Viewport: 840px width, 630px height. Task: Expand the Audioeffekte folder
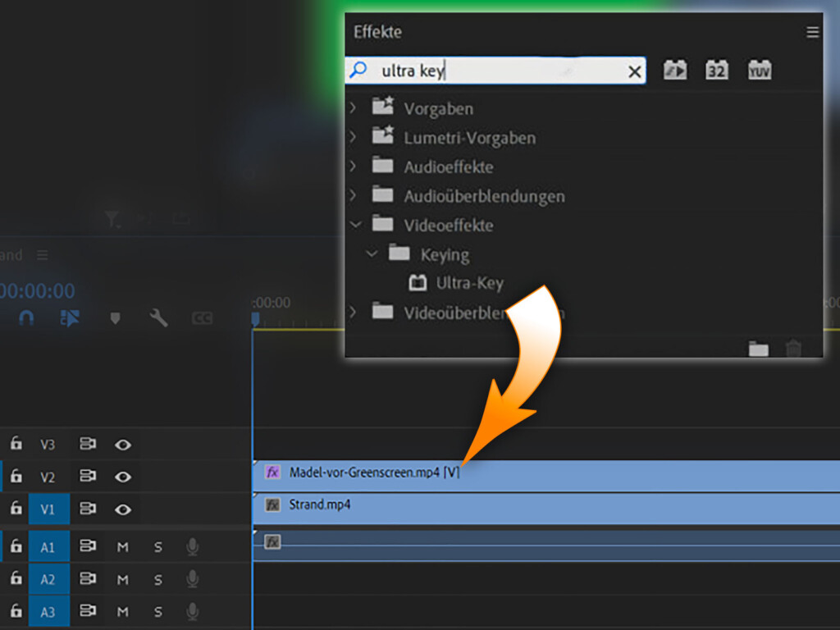[x=353, y=167]
